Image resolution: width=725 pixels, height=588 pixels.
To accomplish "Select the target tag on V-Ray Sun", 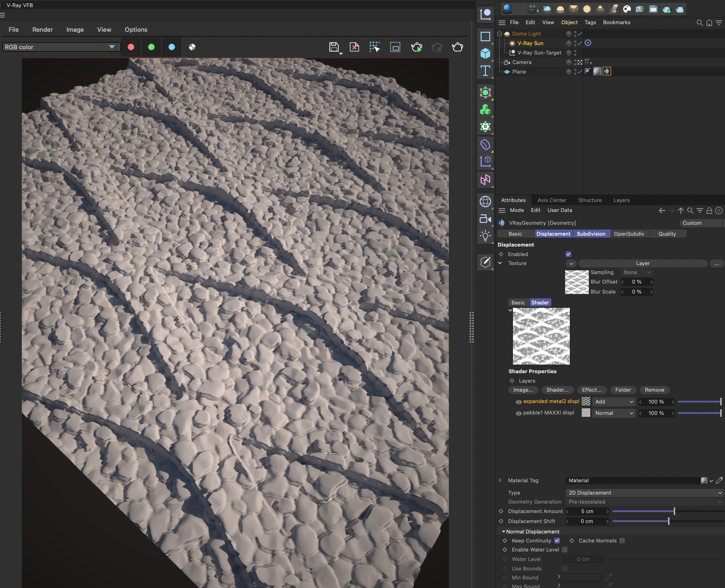I will pyautogui.click(x=588, y=43).
